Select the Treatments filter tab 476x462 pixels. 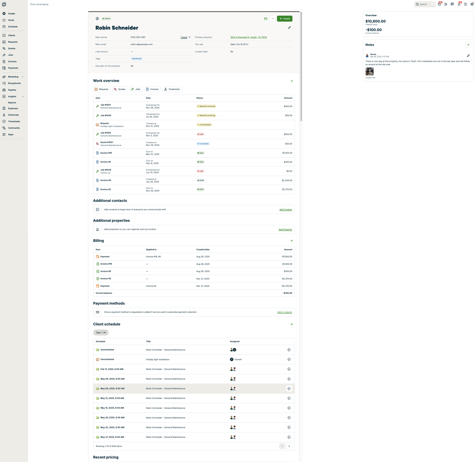click(x=172, y=89)
